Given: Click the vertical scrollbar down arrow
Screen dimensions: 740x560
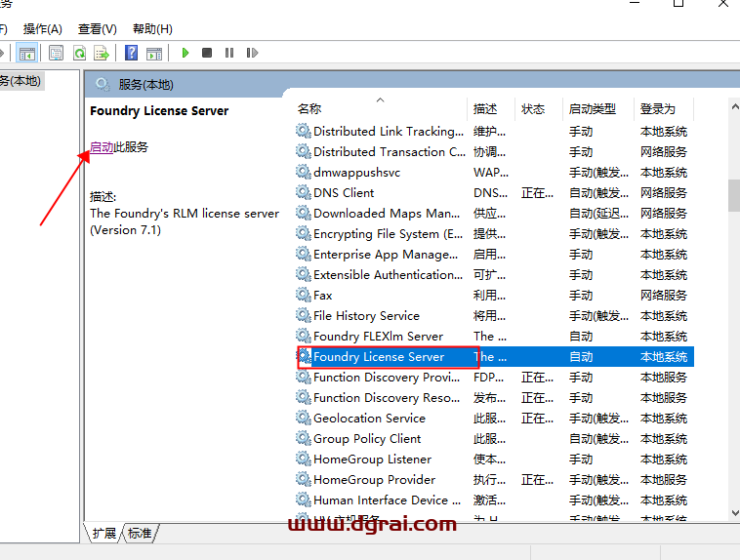Looking at the screenshot, I should (x=735, y=513).
